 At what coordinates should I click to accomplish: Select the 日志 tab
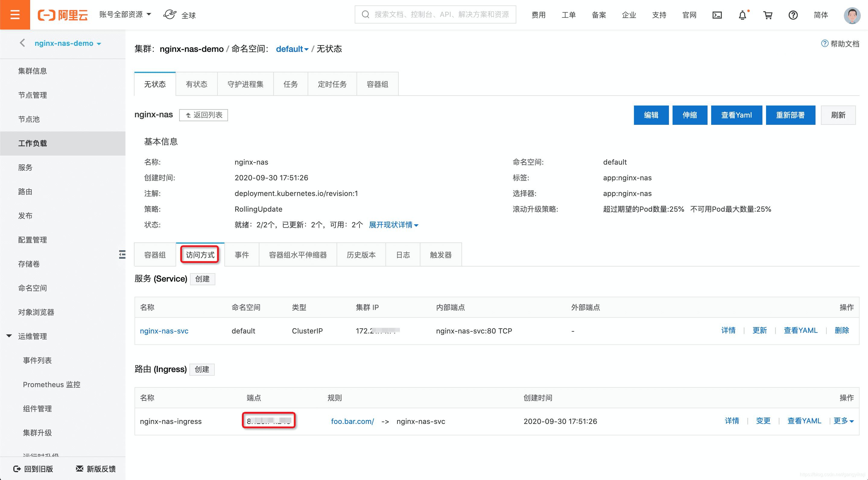point(403,255)
